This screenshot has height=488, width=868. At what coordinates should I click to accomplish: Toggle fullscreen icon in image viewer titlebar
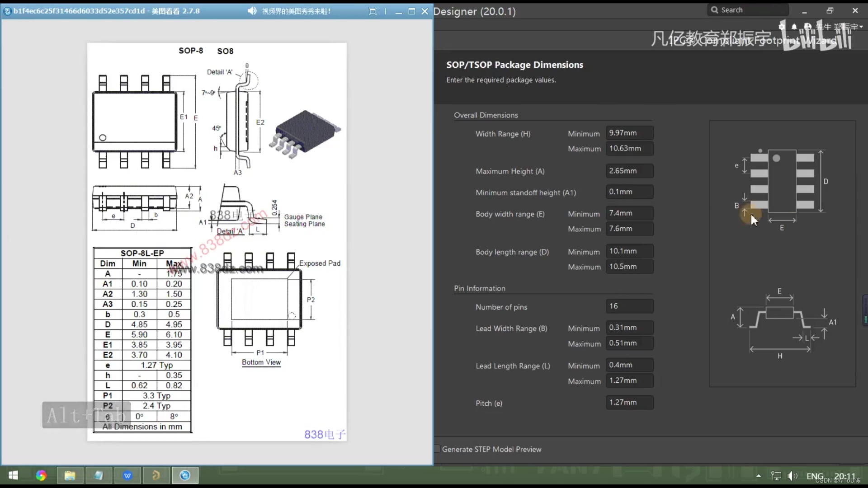coord(373,11)
